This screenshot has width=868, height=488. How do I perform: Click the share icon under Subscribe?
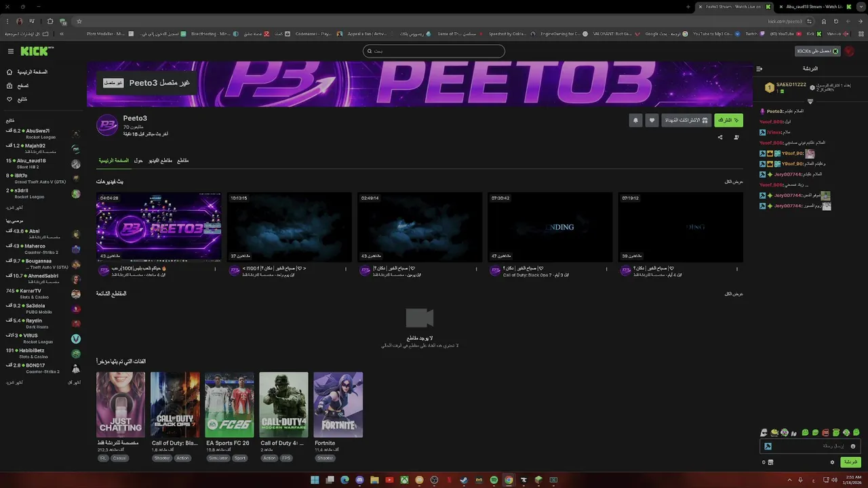720,138
